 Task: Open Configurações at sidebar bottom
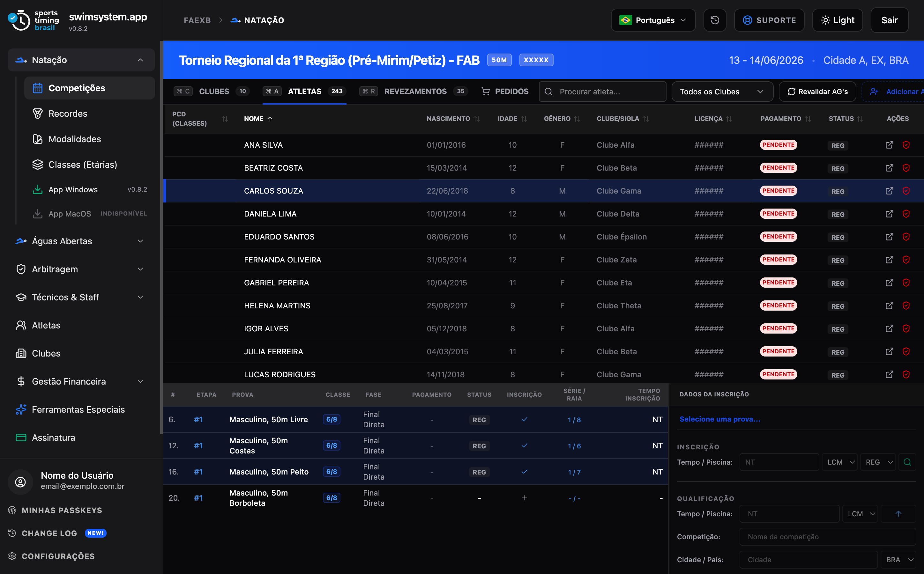point(52,556)
